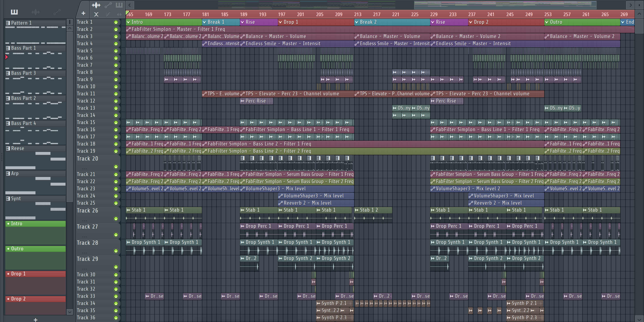Click the stretch arrows icon in playlist header
The image size is (644, 322).
119,15
